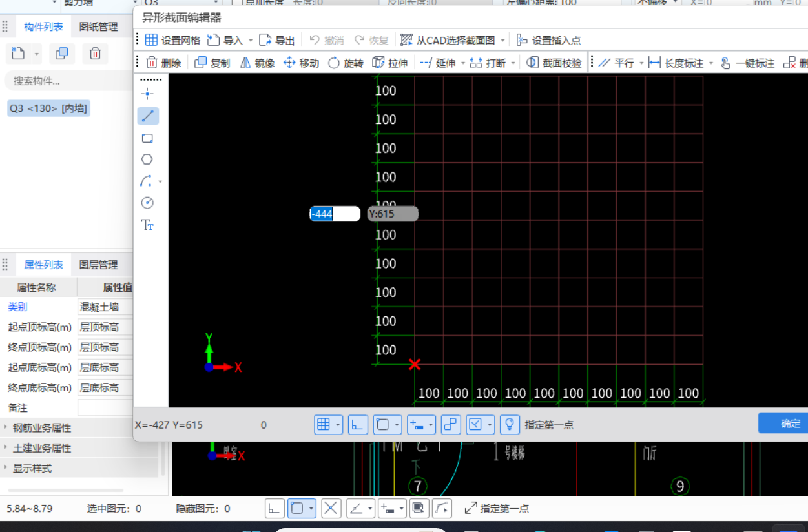Click 一键标注 one-click dimension tool

(747, 63)
